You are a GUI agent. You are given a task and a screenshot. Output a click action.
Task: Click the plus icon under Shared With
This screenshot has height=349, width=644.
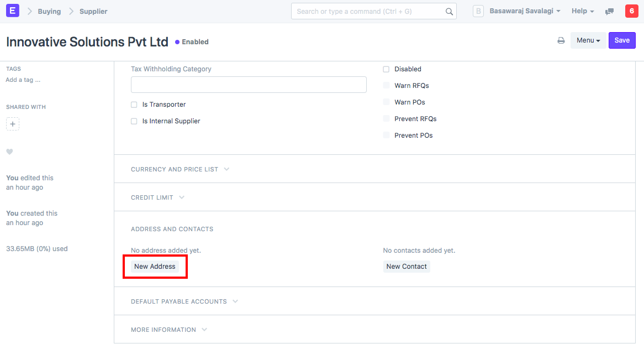point(13,124)
